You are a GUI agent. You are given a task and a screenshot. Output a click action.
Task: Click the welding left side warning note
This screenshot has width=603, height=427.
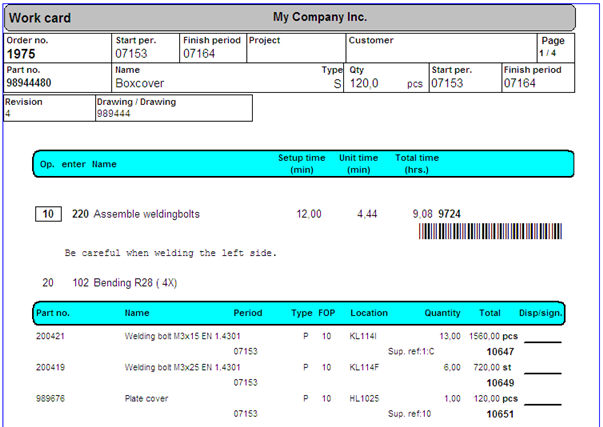click(x=170, y=253)
